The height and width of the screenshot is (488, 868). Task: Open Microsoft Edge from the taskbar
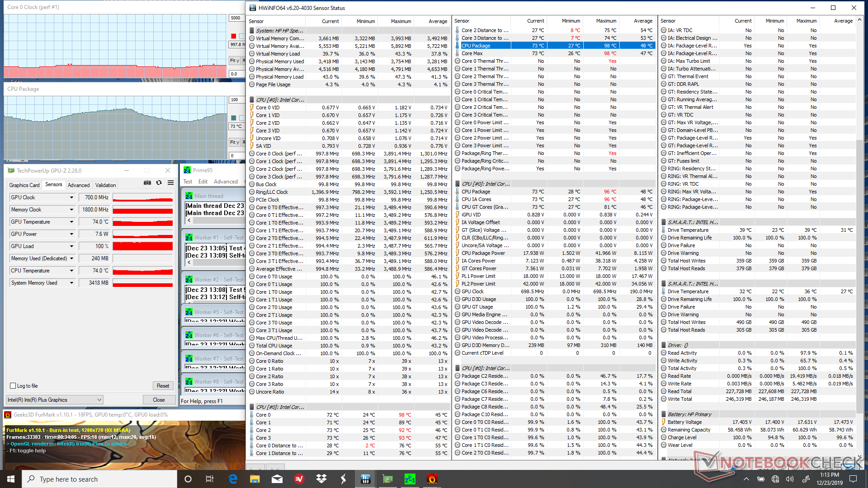tap(233, 479)
